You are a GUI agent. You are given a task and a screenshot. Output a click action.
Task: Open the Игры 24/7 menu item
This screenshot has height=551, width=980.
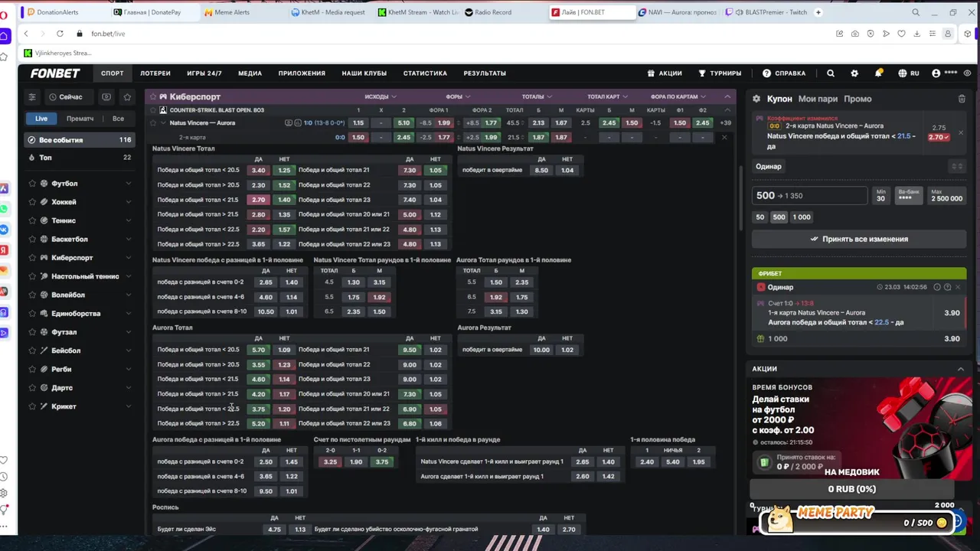(204, 73)
